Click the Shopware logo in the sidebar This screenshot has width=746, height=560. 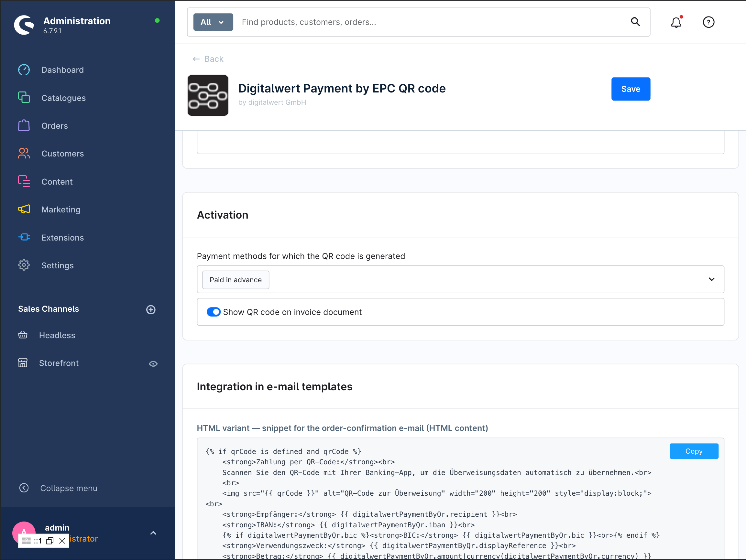[x=24, y=25]
